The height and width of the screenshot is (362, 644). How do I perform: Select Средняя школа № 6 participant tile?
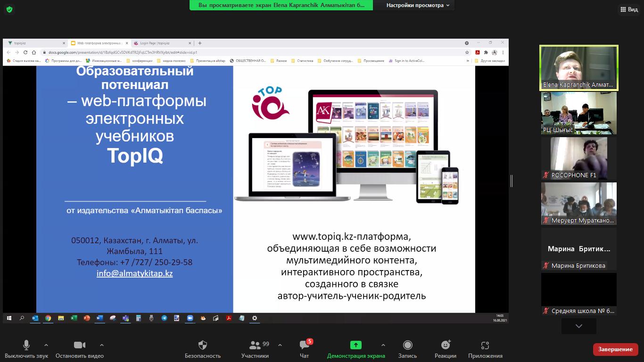579,294
